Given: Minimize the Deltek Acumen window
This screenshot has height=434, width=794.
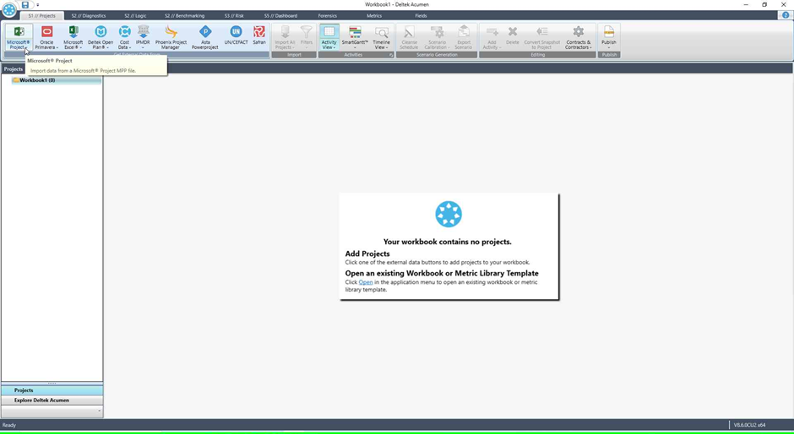Looking at the screenshot, I should (746, 5).
